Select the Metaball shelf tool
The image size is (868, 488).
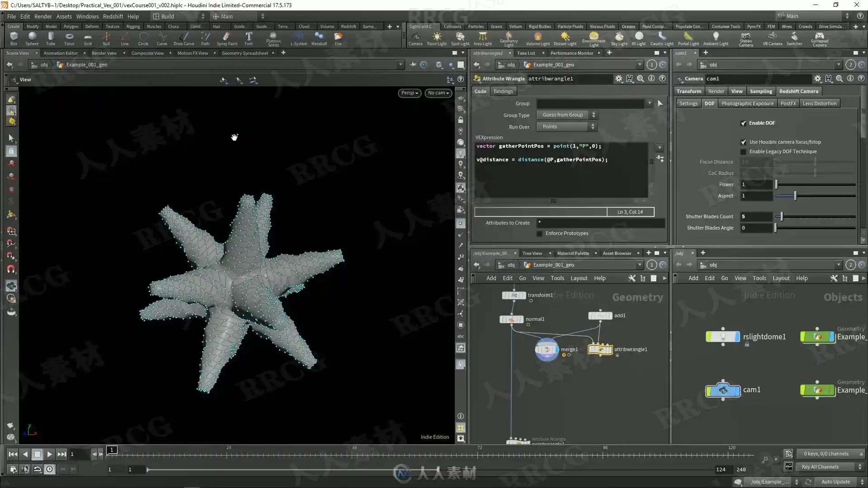[x=319, y=39]
